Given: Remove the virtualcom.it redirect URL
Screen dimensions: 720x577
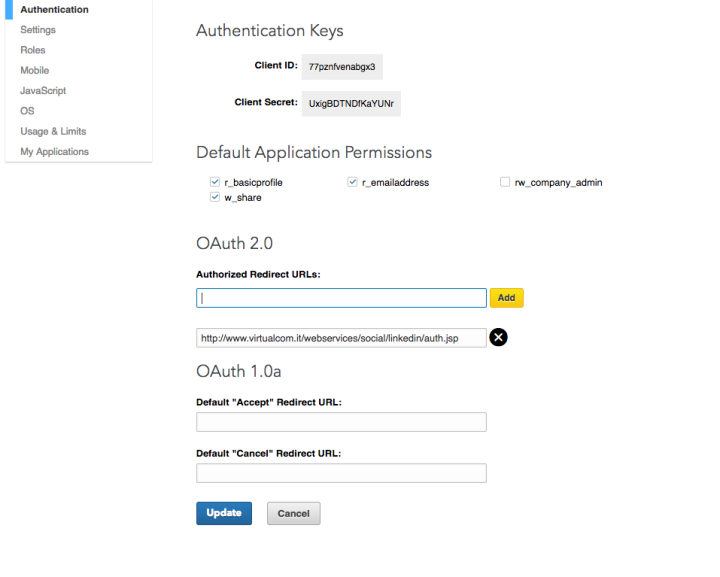Looking at the screenshot, I should click(498, 338).
